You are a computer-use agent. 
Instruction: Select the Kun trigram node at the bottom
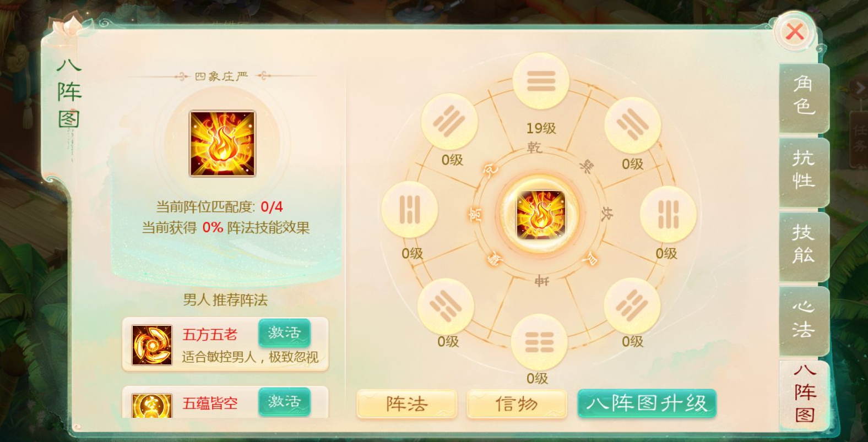pos(539,342)
